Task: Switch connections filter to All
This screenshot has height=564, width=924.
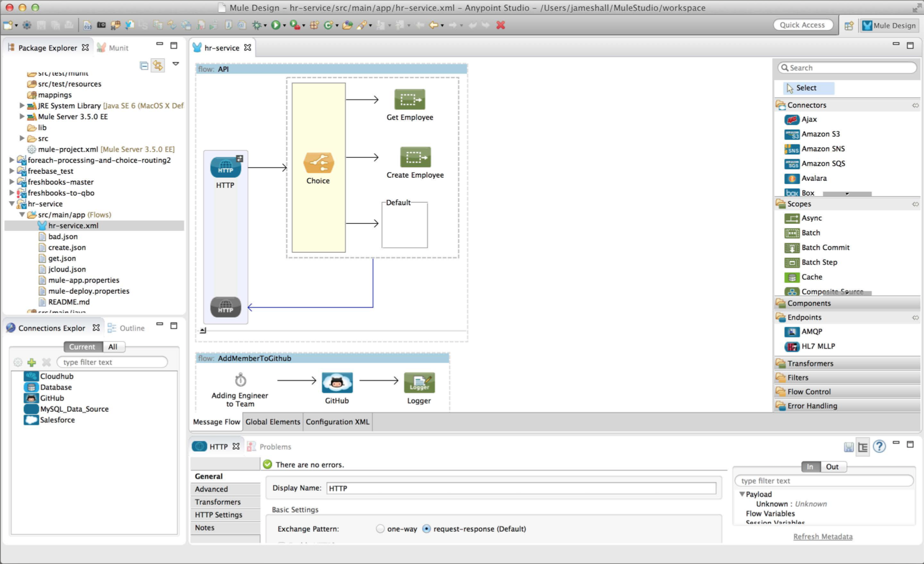Action: click(113, 346)
